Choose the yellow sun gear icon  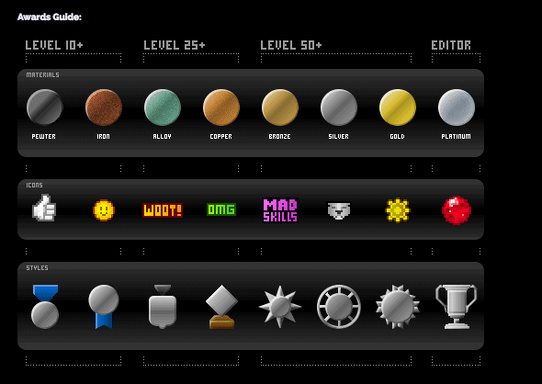coord(398,210)
